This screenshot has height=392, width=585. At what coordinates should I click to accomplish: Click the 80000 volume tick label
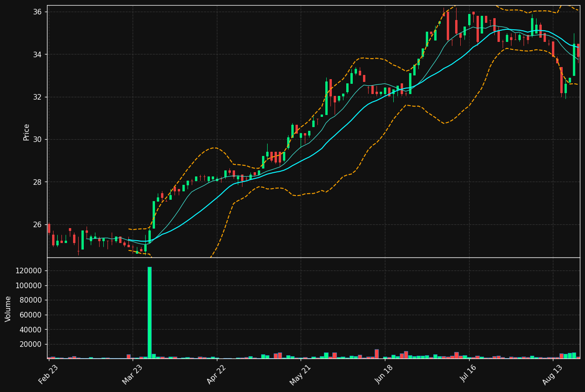(31, 300)
